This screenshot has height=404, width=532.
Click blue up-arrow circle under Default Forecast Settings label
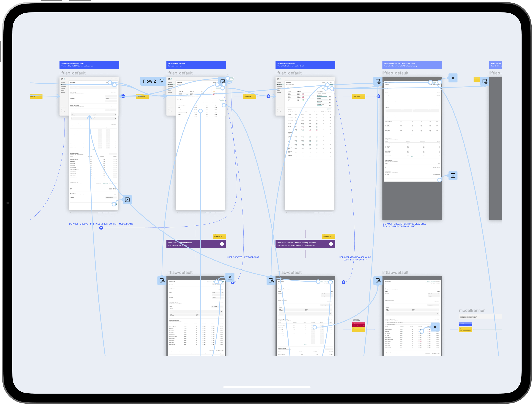[x=101, y=228]
